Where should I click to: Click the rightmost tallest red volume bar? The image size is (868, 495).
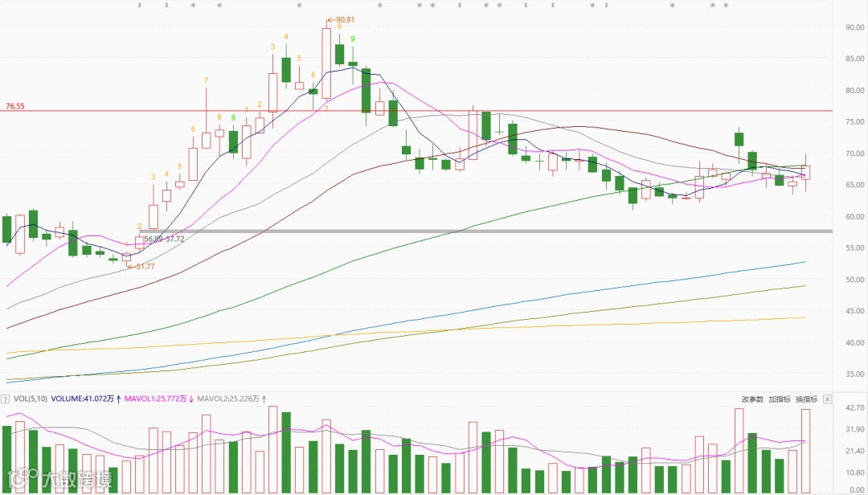pos(805,451)
